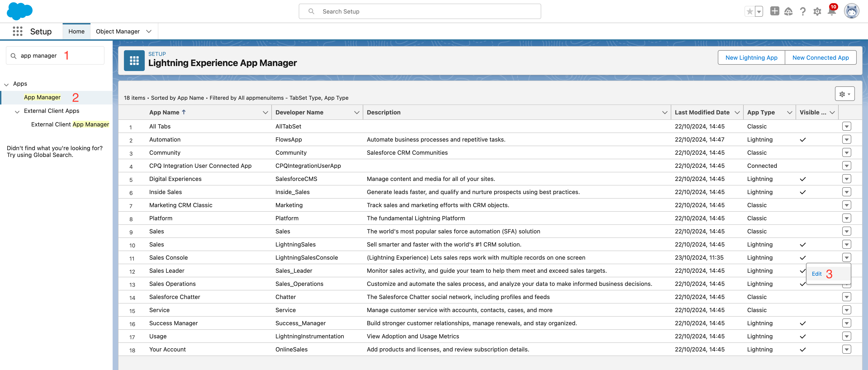This screenshot has width=868, height=370.
Task: Click the Success_Manager developer name cell
Action: pyautogui.click(x=301, y=323)
